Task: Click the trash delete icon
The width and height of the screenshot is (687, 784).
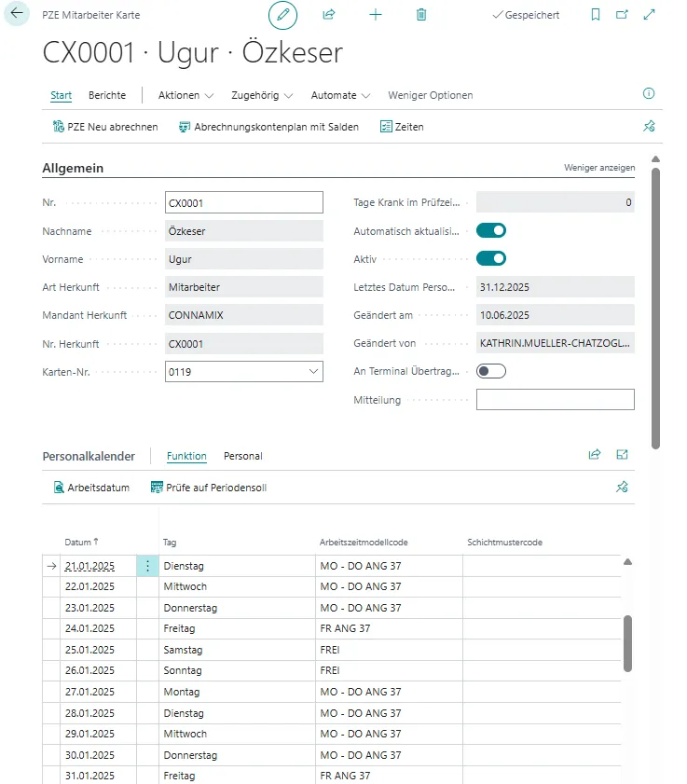Action: [421, 15]
